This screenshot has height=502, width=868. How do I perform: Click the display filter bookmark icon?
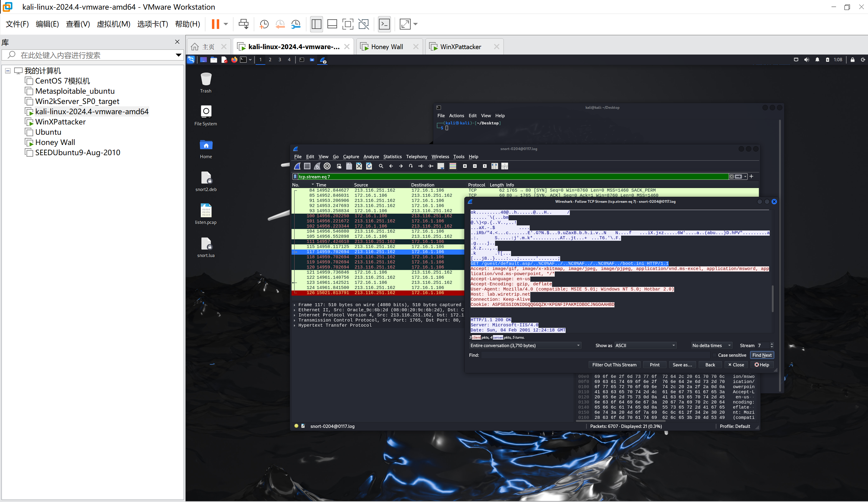pos(295,177)
